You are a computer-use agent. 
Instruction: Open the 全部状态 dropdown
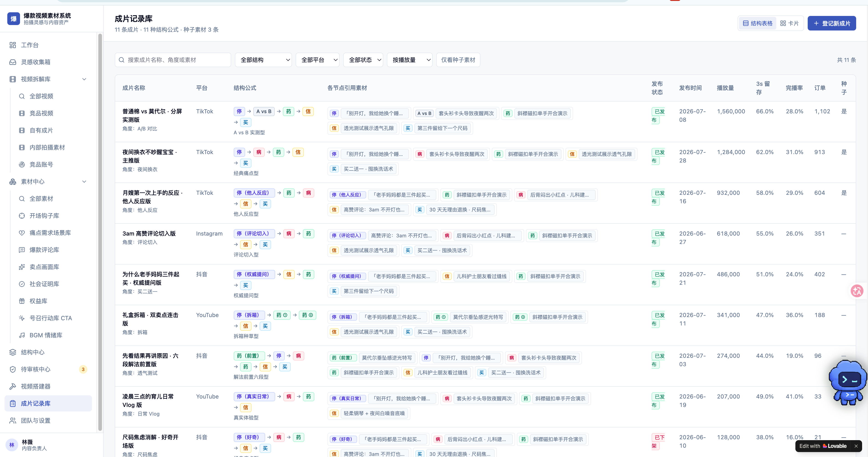point(363,60)
